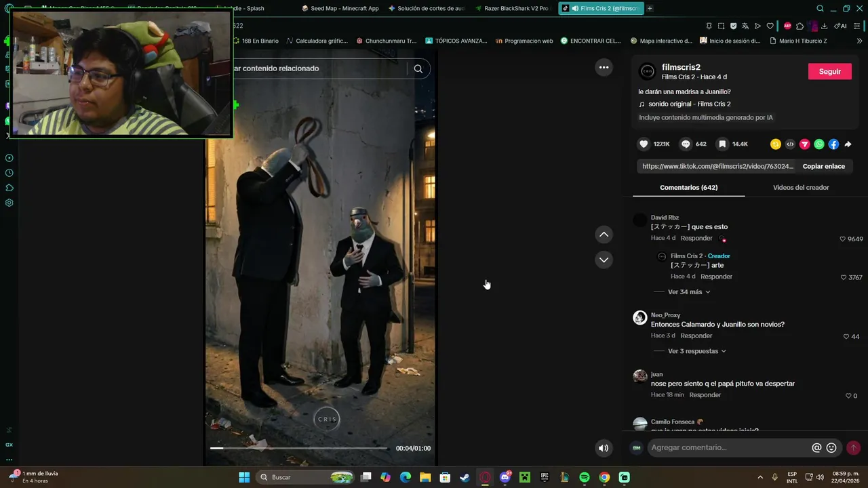868x488 pixels.
Task: Show more bookmarks with the double chevron
Action: point(859,41)
